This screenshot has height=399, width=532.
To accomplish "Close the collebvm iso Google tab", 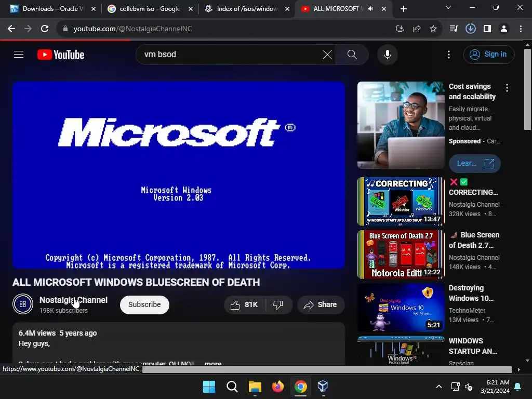I will click(191, 9).
